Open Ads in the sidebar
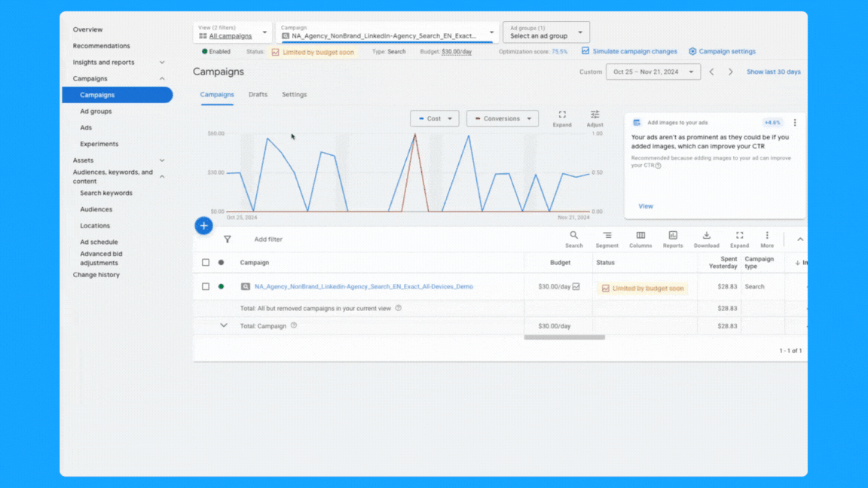This screenshot has width=868, height=488. pos(86,128)
